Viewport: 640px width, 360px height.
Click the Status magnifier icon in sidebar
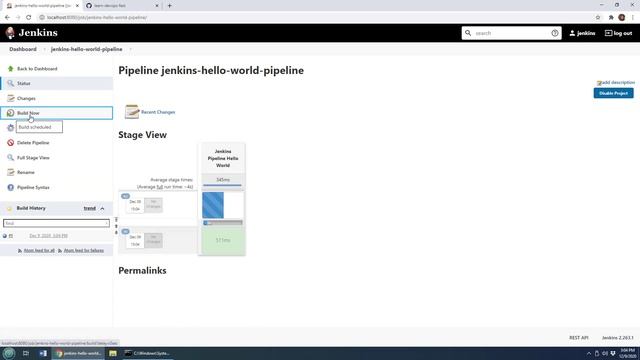point(11,83)
